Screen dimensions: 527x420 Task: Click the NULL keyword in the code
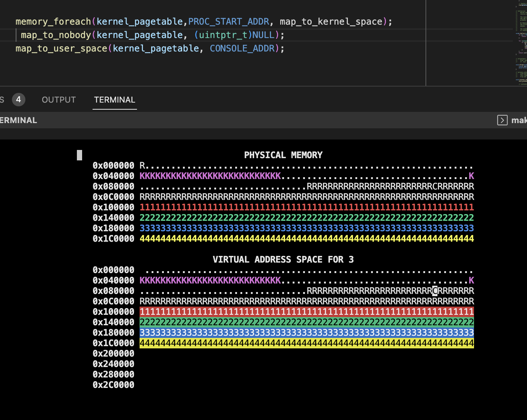(x=263, y=35)
